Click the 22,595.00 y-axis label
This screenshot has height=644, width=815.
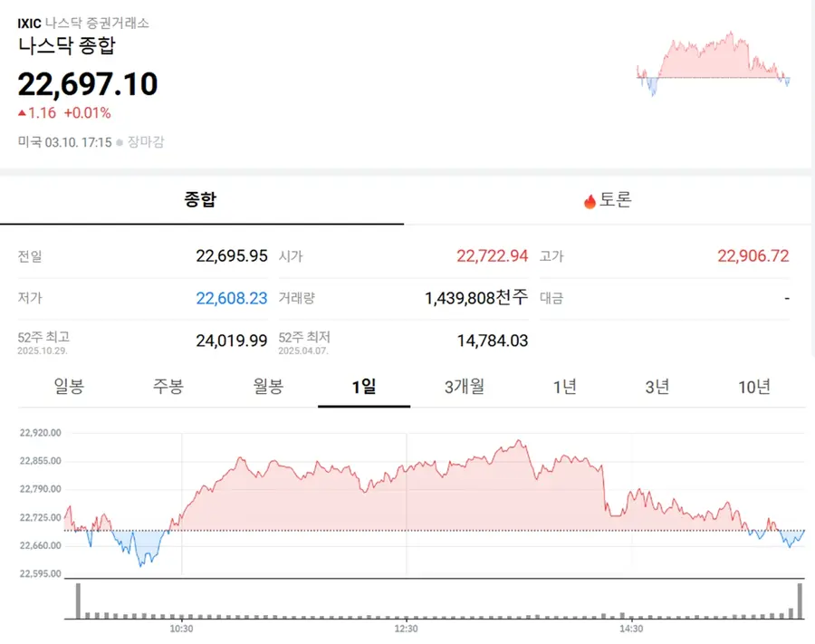[x=40, y=574]
